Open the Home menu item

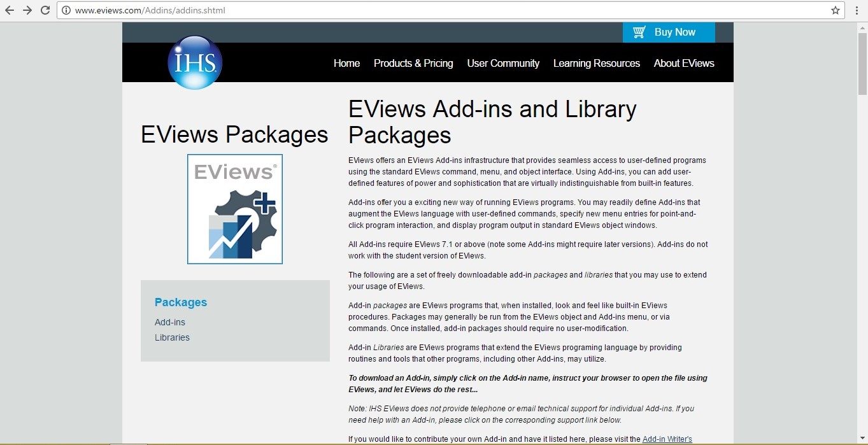click(x=346, y=63)
